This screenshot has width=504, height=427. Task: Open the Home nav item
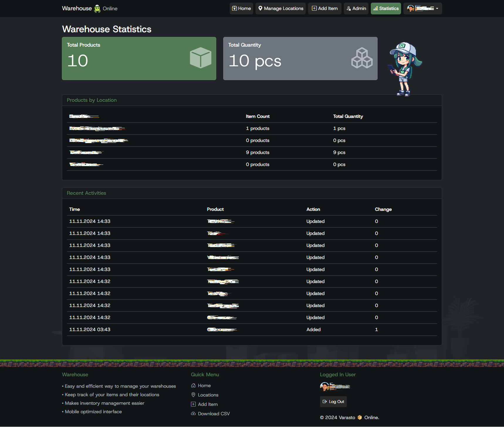[x=241, y=9]
